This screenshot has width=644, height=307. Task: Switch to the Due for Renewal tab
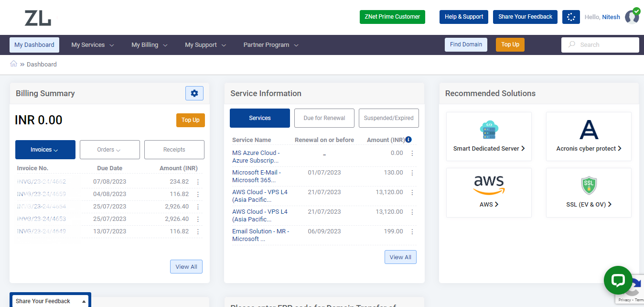click(x=324, y=118)
